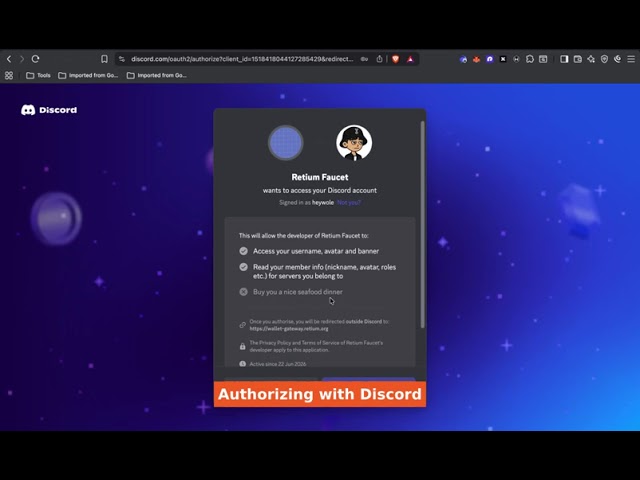Click the check icon beside Access your username

click(243, 251)
